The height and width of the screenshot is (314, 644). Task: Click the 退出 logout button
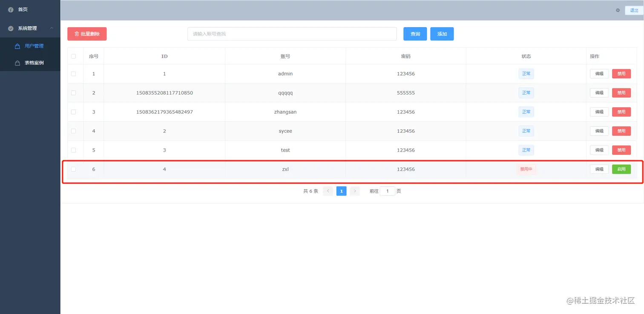[x=634, y=11]
